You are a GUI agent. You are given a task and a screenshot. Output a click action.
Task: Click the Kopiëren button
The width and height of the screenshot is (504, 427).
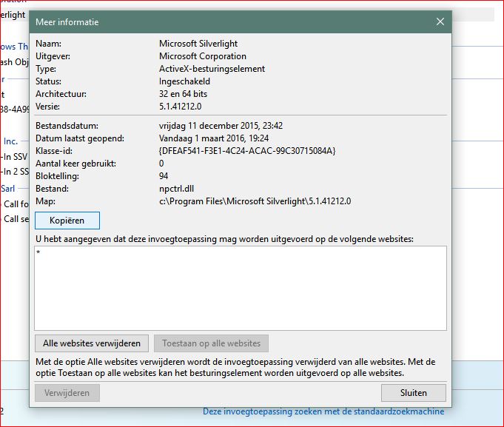coord(67,221)
